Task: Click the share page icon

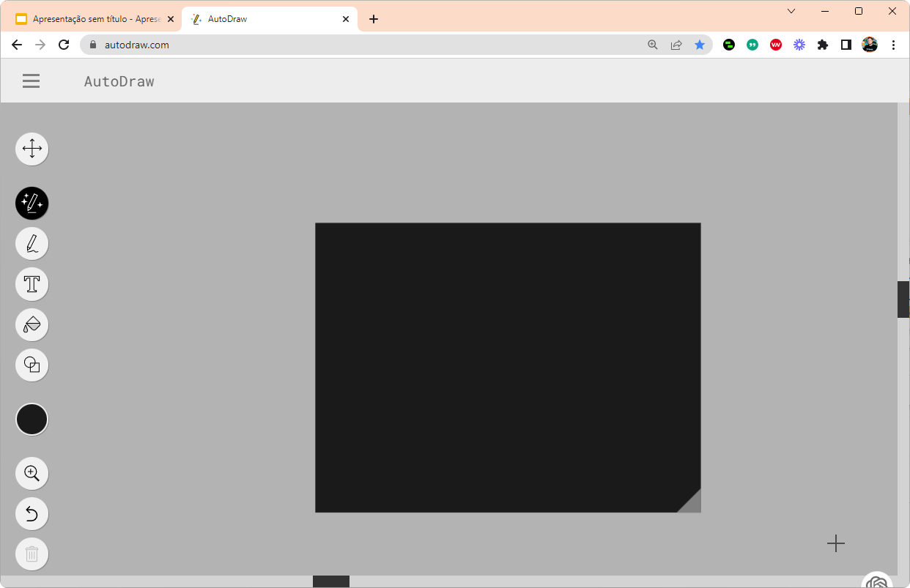Action: click(676, 45)
